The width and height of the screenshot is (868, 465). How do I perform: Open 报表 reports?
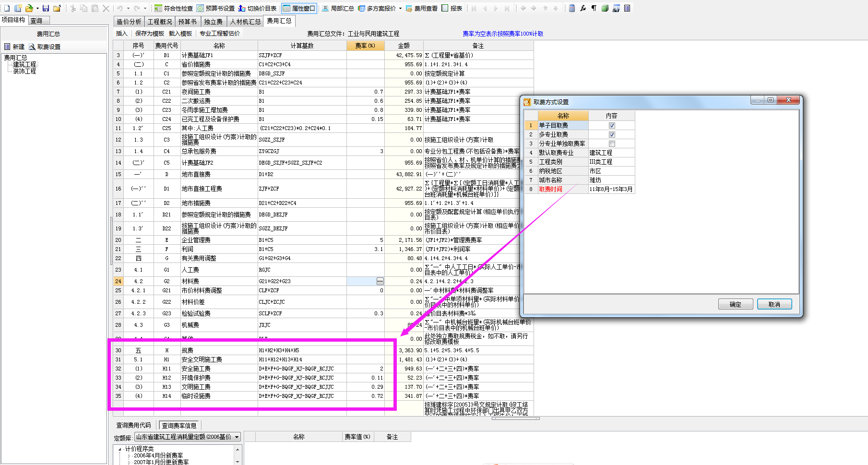click(452, 8)
